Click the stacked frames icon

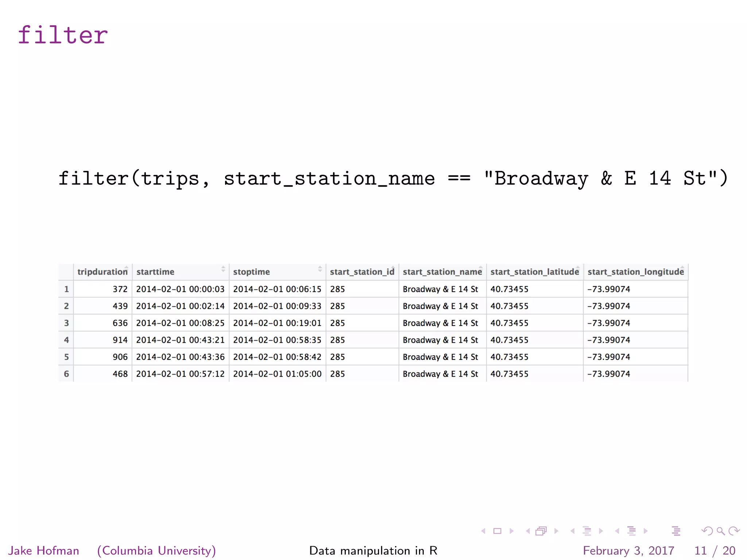pyautogui.click(x=541, y=531)
